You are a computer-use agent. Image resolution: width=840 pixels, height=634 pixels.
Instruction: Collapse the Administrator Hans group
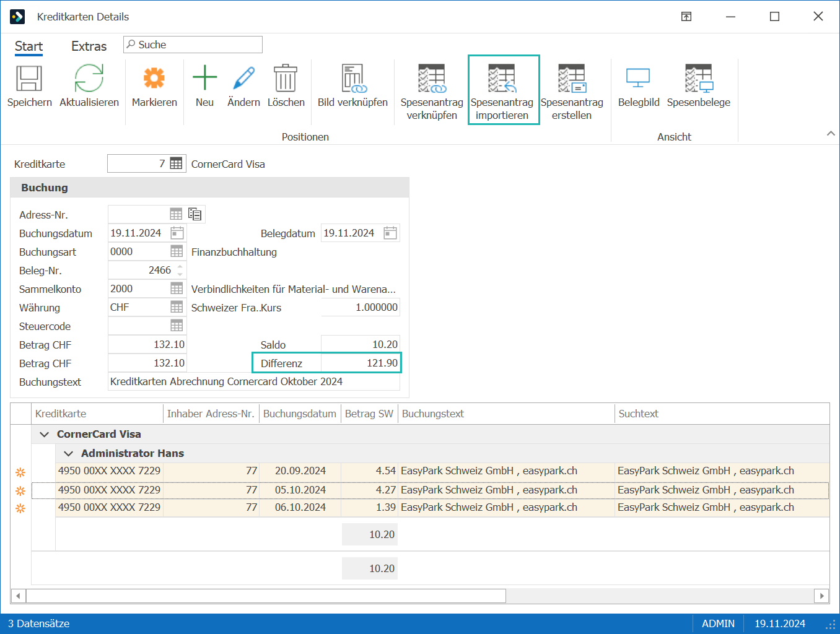pyautogui.click(x=68, y=454)
